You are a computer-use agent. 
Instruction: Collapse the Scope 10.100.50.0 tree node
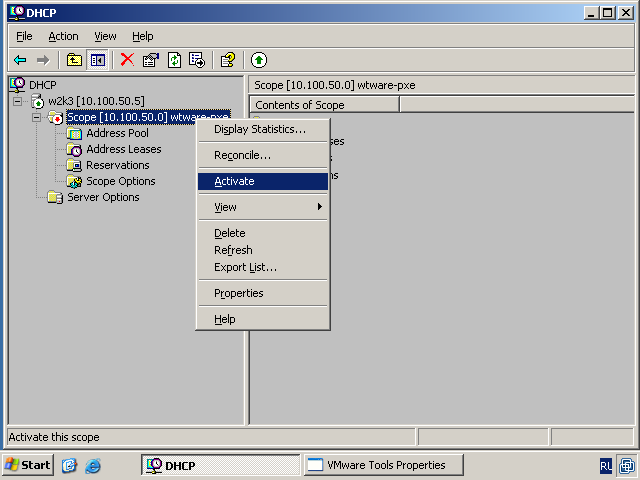coord(36,118)
